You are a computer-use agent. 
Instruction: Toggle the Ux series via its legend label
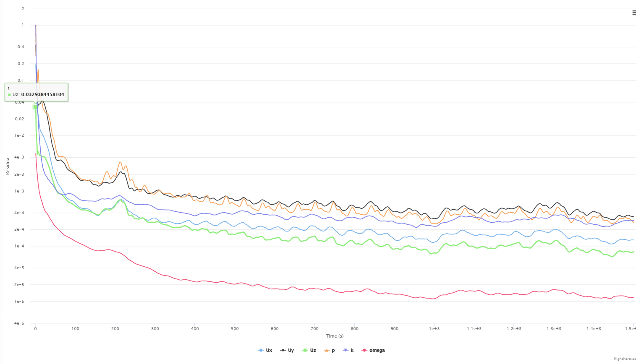(269, 351)
